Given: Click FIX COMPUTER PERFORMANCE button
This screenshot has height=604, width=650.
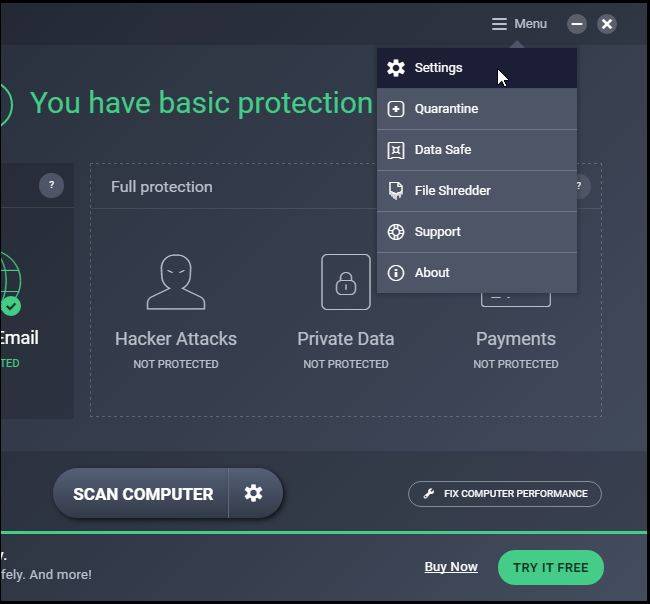Looking at the screenshot, I should (x=504, y=494).
